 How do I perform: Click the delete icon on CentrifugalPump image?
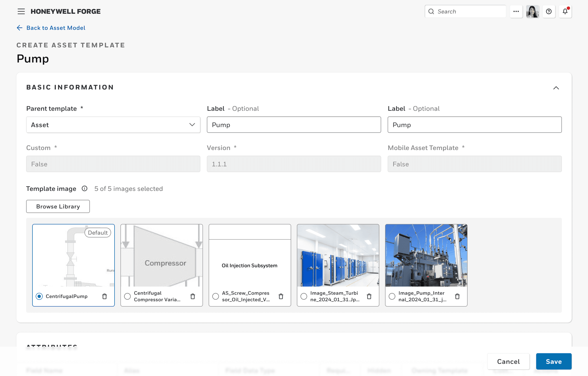click(104, 296)
